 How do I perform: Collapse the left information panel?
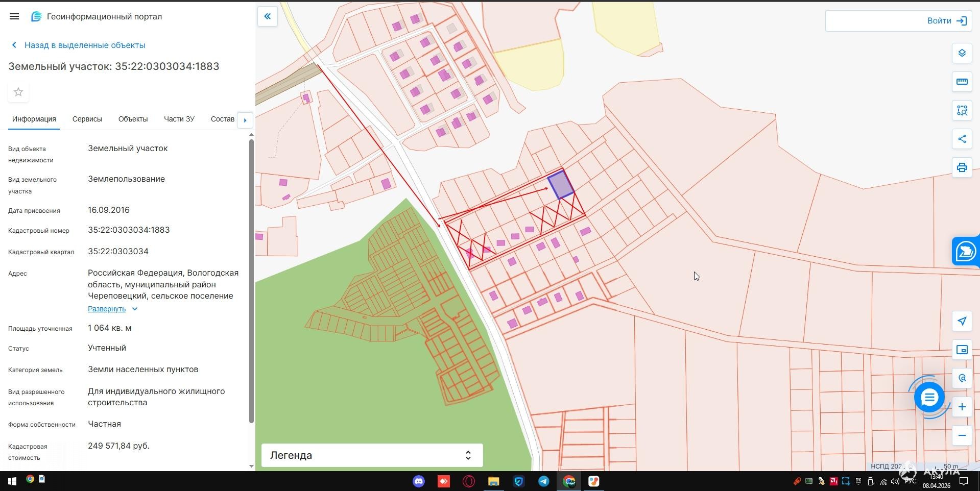pyautogui.click(x=267, y=16)
